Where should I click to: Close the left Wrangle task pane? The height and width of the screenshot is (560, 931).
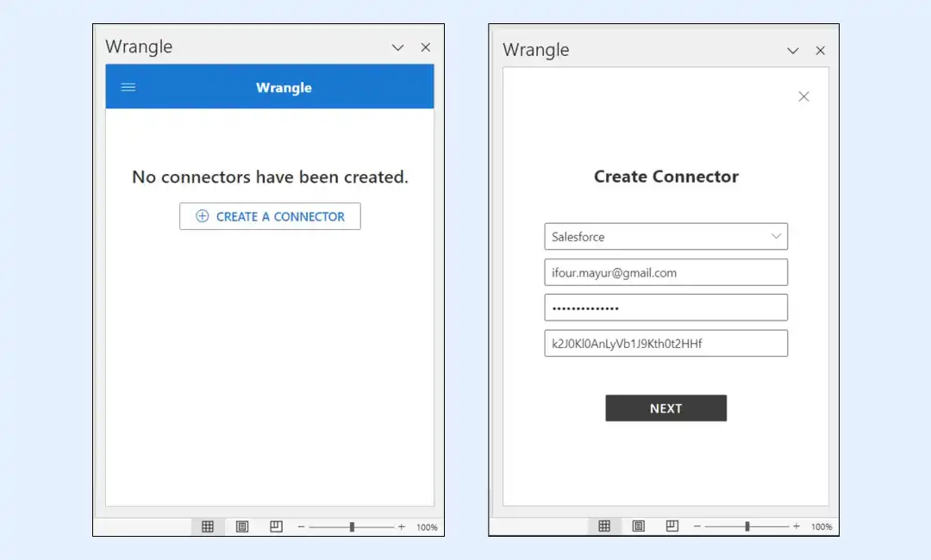click(x=426, y=47)
